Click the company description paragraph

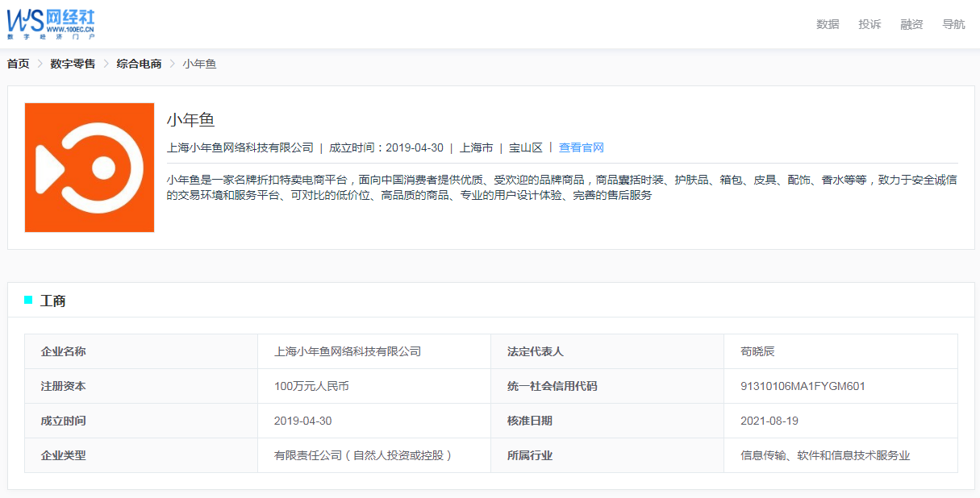(x=562, y=188)
